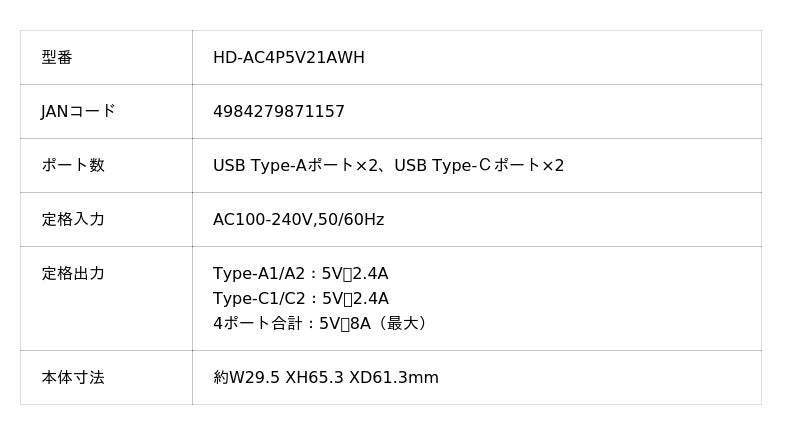Click the USB Type-C ポート×2 text
This screenshot has width=800, height=435.
(479, 166)
